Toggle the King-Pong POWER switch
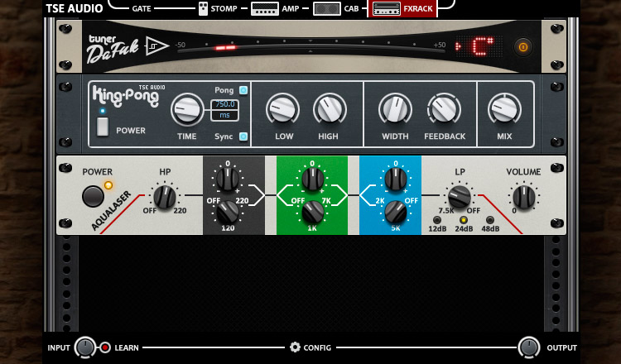This screenshot has width=621, height=364. click(103, 127)
